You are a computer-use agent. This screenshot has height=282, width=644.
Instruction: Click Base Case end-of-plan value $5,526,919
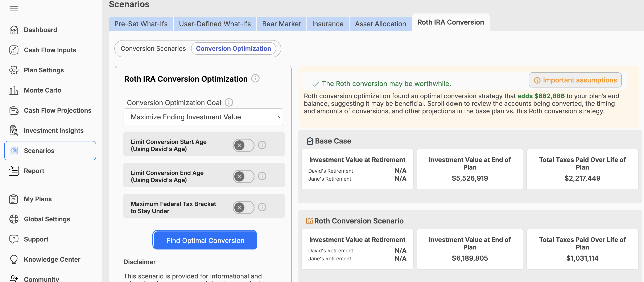pos(470,178)
